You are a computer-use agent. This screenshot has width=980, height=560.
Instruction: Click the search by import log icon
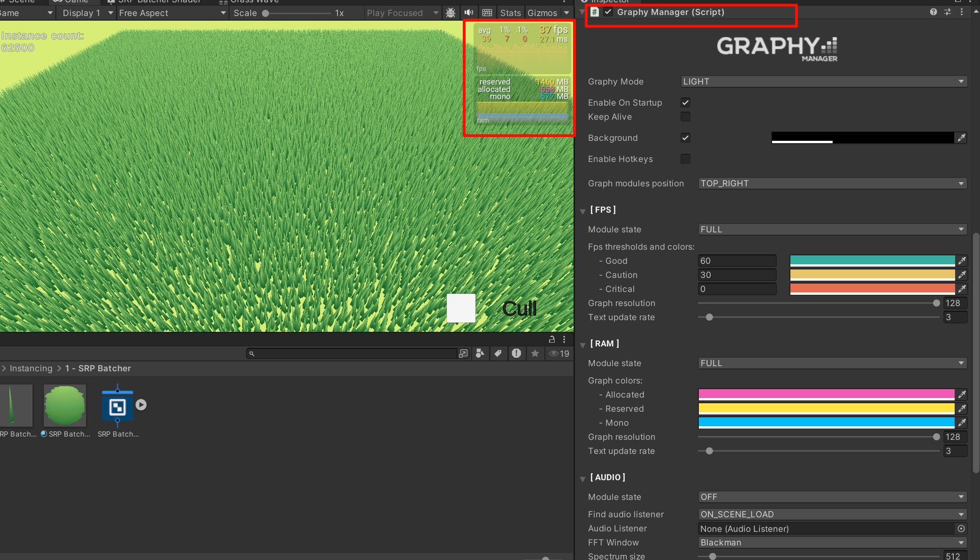516,353
